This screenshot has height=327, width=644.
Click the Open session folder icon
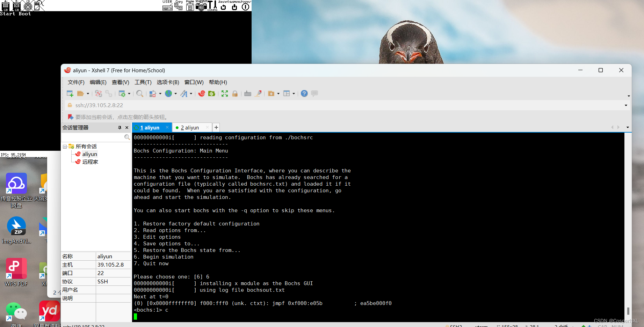point(80,94)
